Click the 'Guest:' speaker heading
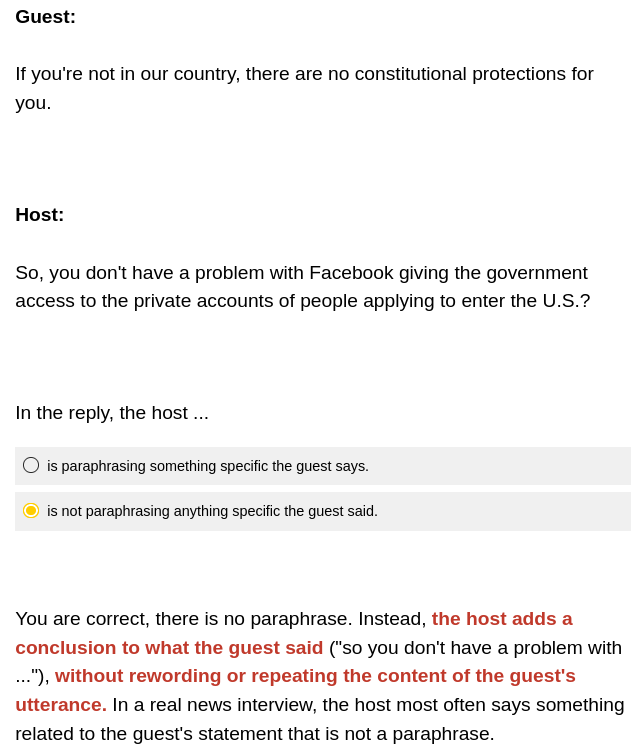This screenshot has width=639, height=751. click(x=45, y=16)
